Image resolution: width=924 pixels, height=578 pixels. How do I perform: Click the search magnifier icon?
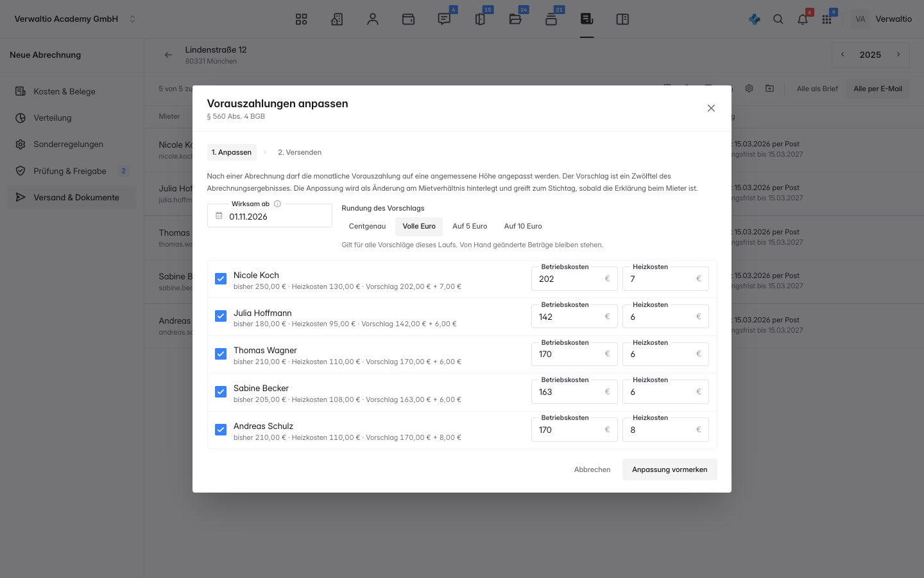point(778,19)
